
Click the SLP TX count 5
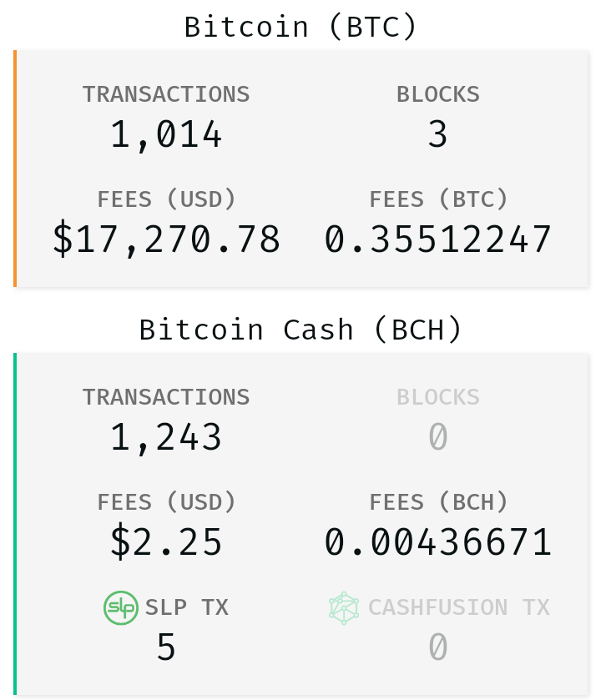click(165, 647)
